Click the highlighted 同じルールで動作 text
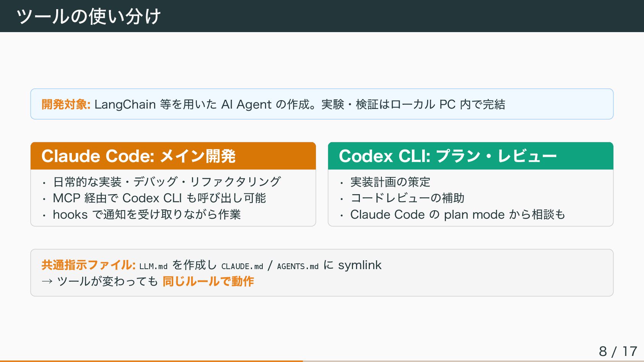 [x=208, y=281]
